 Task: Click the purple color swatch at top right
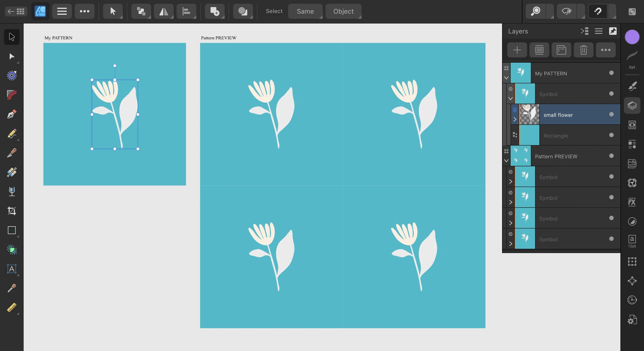[632, 37]
